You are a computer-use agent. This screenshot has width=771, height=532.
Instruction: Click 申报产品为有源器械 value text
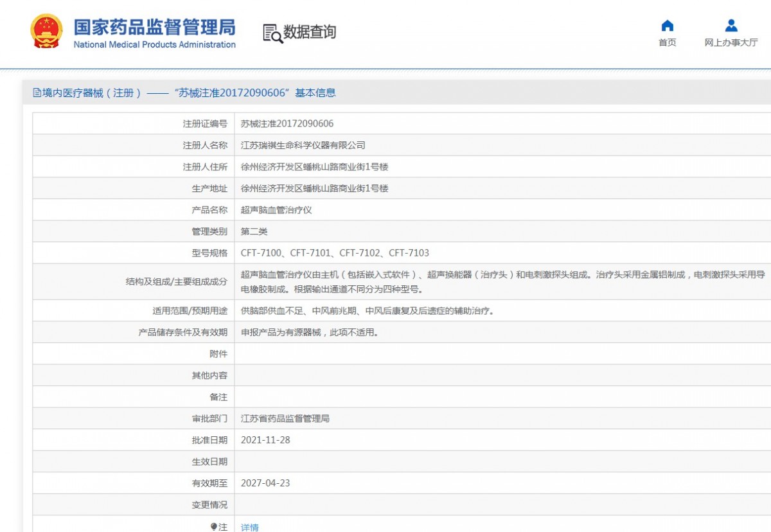click(309, 332)
